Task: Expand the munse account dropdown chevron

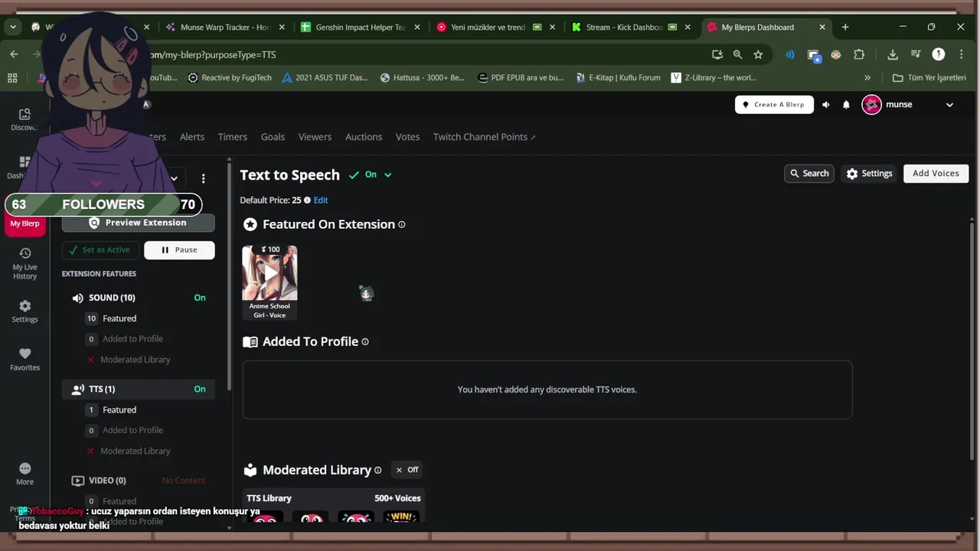Action: pos(949,105)
